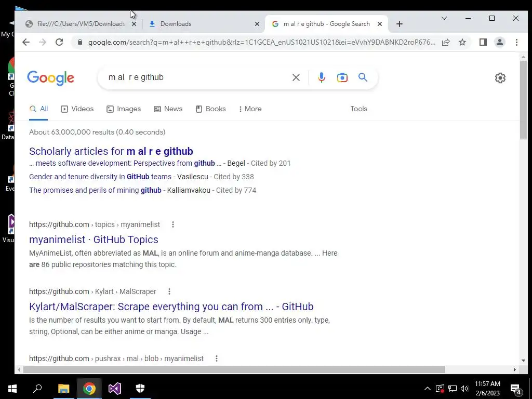Open Gender and tenure diversity in GitHub teams
The height and width of the screenshot is (399, 532).
[100, 177]
